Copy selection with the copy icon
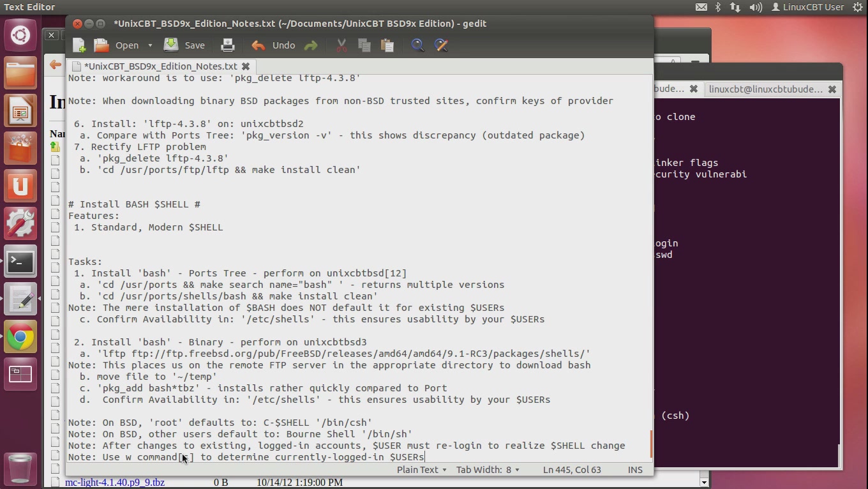Image resolution: width=868 pixels, height=489 pixels. coord(364,45)
